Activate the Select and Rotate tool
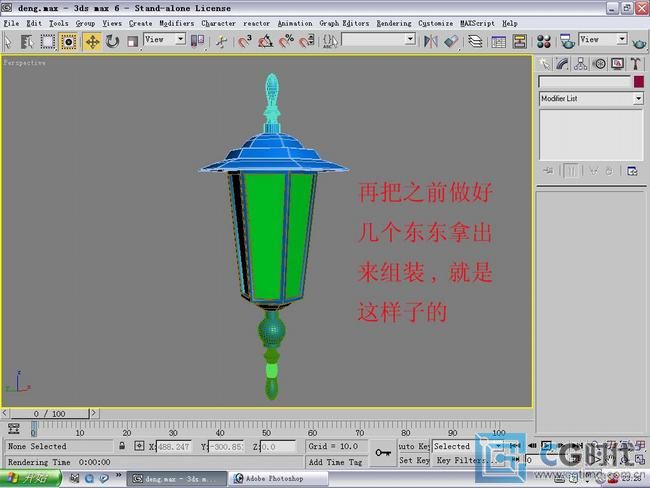Screen dimensions: 650x488 pos(112,41)
